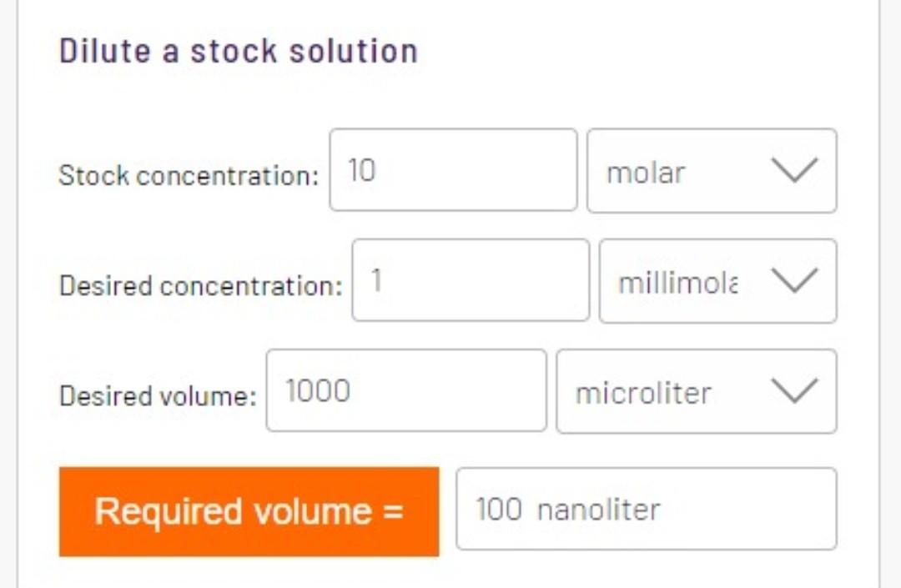
Task: Click the gray margin left of the panel
Action: point(8,292)
